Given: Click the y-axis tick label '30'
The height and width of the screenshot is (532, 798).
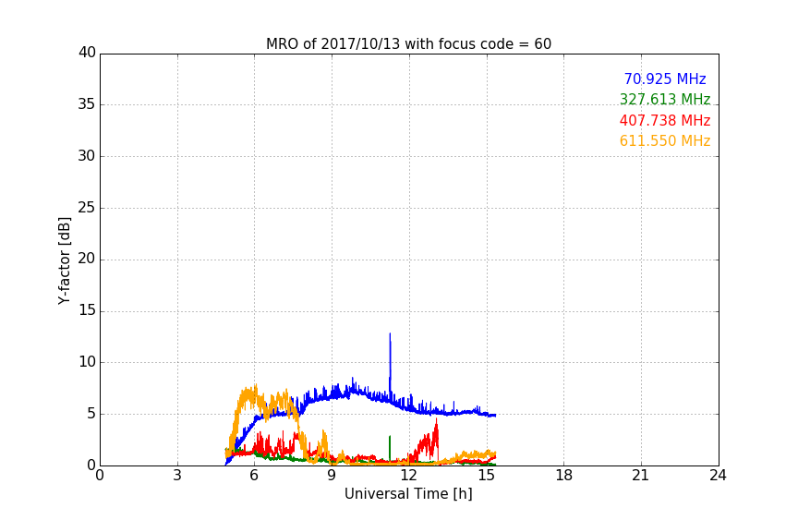Looking at the screenshot, I should [87, 156].
